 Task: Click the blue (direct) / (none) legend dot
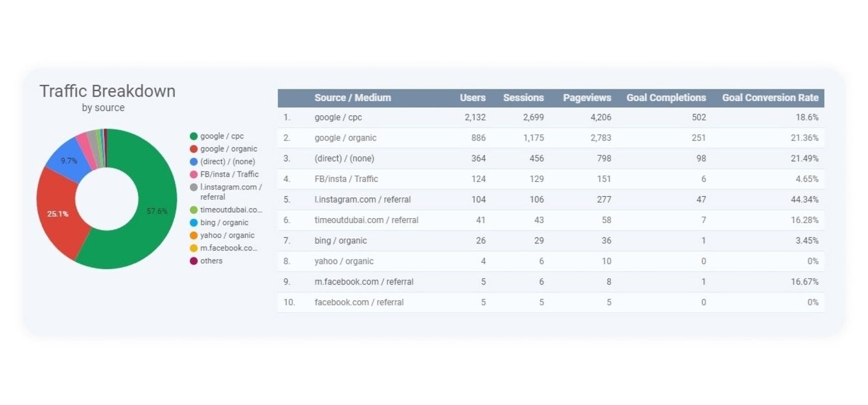click(193, 162)
